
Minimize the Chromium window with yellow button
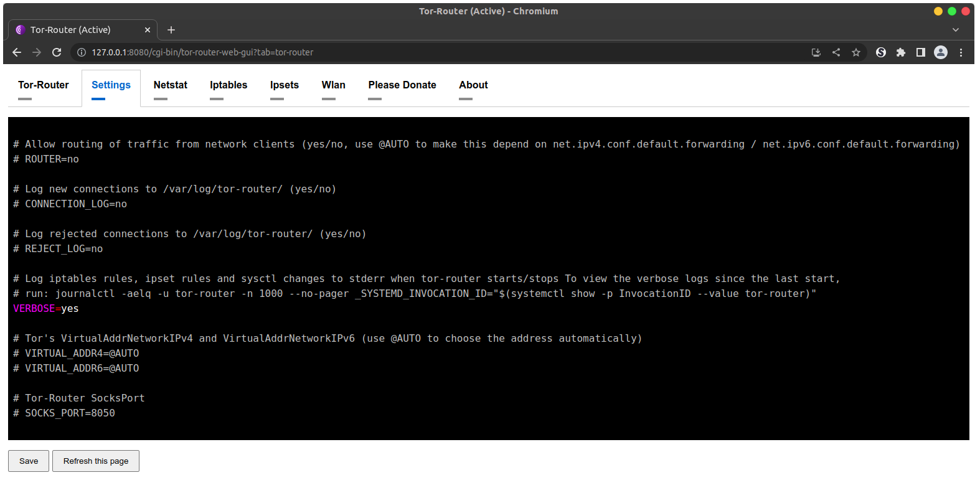[x=938, y=11]
